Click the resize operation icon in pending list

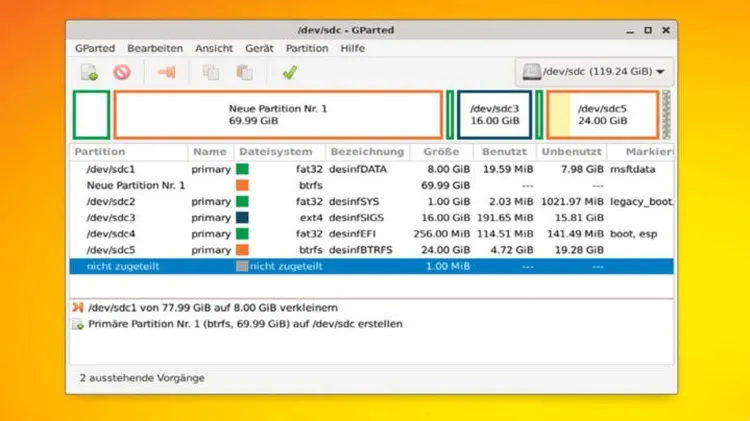(78, 308)
